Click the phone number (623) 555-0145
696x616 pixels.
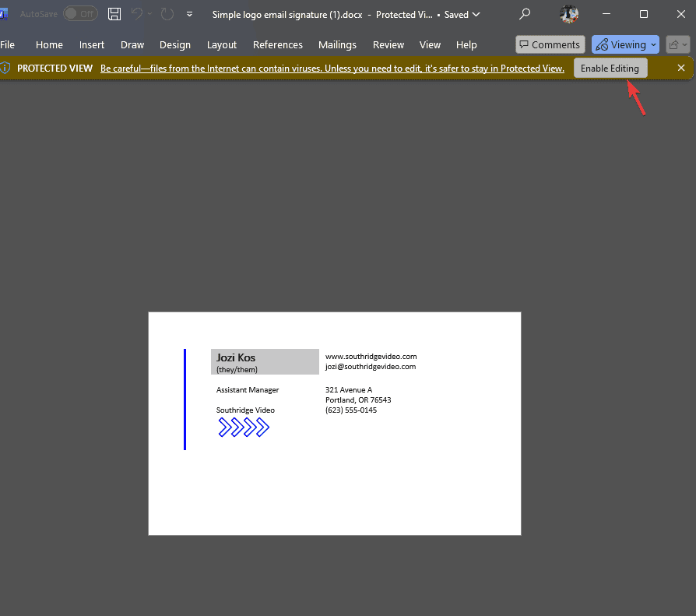pos(350,410)
